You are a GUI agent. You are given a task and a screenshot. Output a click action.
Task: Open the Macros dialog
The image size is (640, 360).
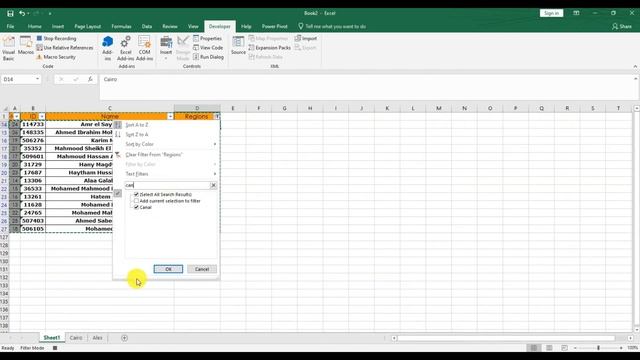coord(26,46)
